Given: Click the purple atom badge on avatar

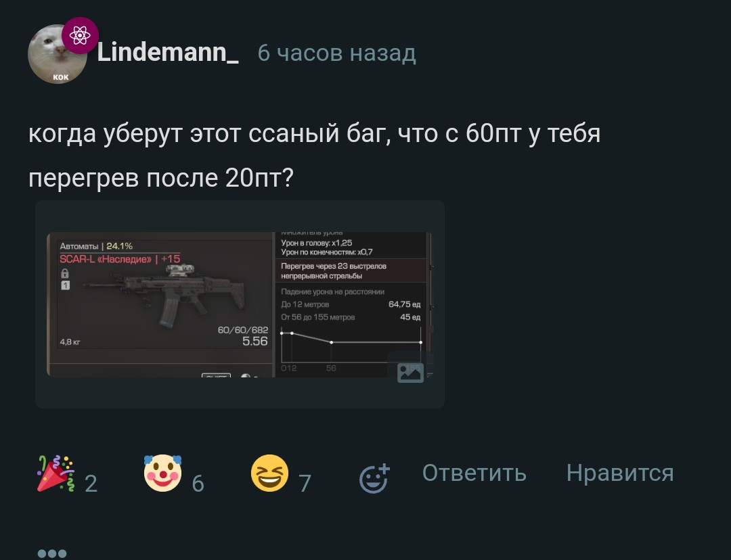Looking at the screenshot, I should [x=80, y=35].
